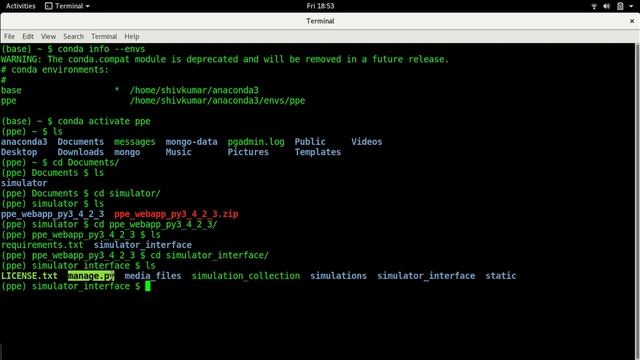
Task: Click the Music directory name
Action: click(178, 152)
